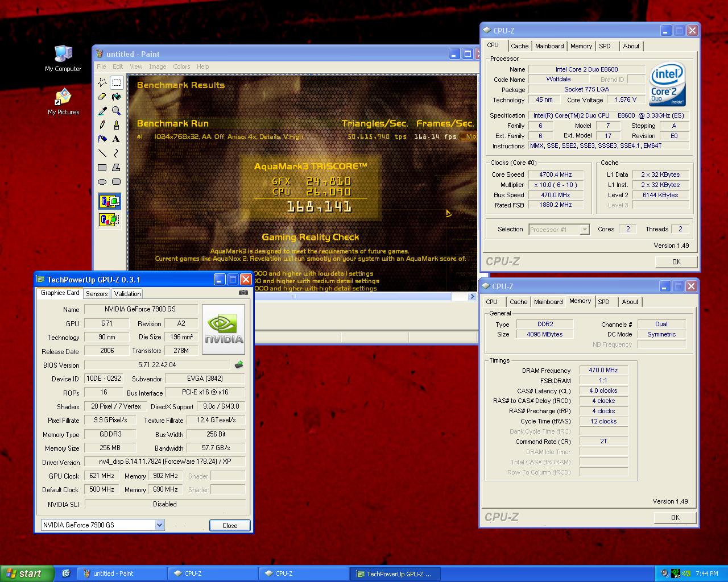Open the Image menu in Paint
Screen dimensions: 728x582
[x=158, y=66]
